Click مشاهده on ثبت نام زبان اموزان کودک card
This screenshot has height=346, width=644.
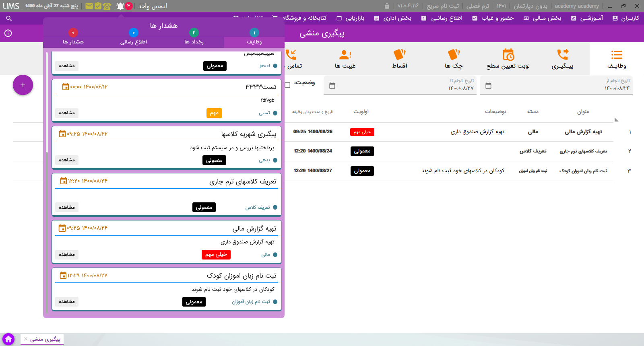click(67, 301)
